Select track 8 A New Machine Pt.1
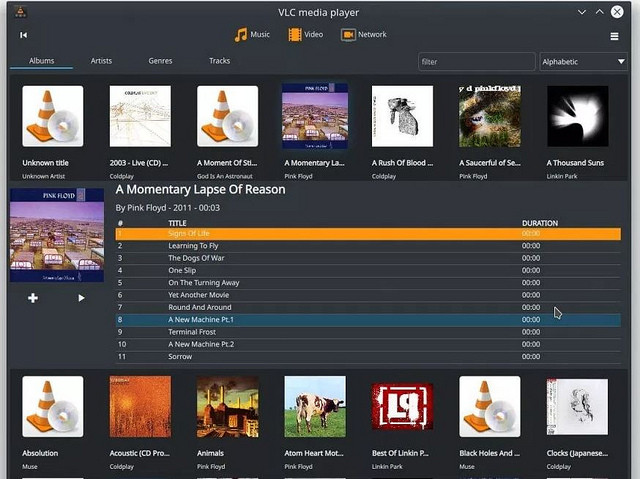 click(x=368, y=320)
